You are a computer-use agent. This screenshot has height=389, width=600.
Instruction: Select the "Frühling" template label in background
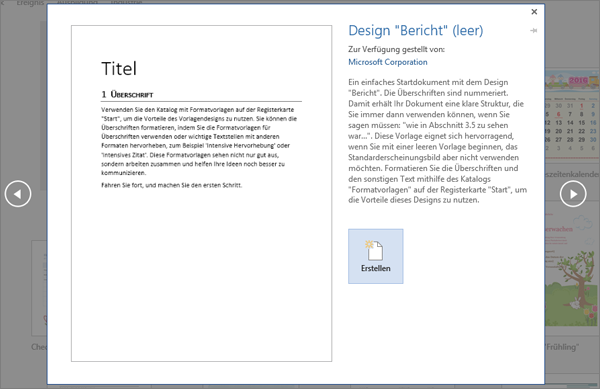click(x=561, y=347)
